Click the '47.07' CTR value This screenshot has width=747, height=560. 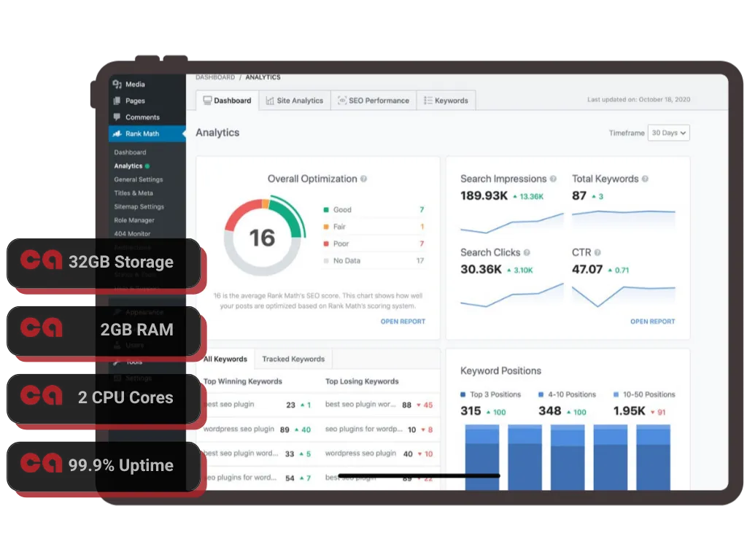click(x=587, y=270)
